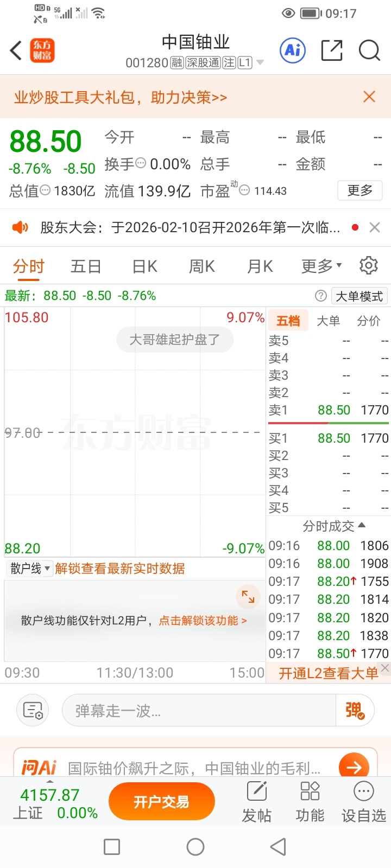Image resolution: width=391 pixels, height=868 pixels.
Task: Tap the 问Ai logo
Action: 39,767
